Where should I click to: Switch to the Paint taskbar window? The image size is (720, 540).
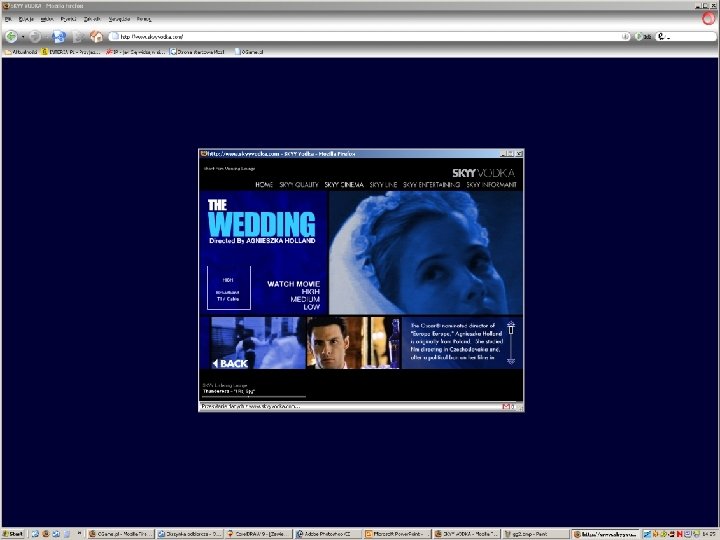535,534
